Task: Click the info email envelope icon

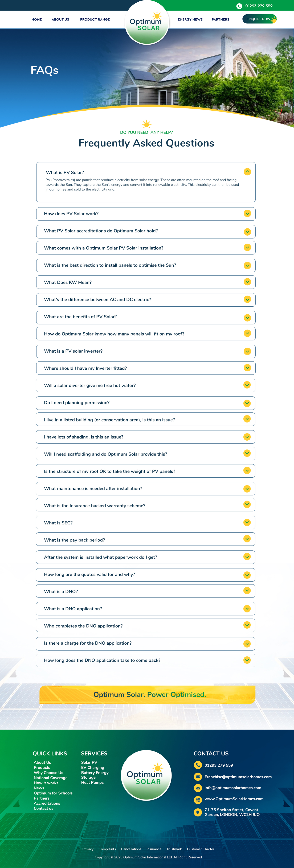Action: click(x=198, y=788)
